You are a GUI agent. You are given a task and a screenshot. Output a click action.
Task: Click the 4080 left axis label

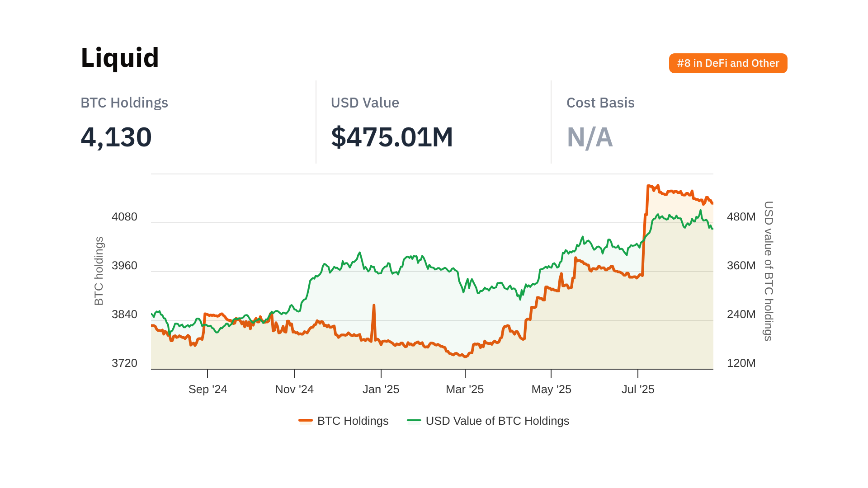(124, 217)
